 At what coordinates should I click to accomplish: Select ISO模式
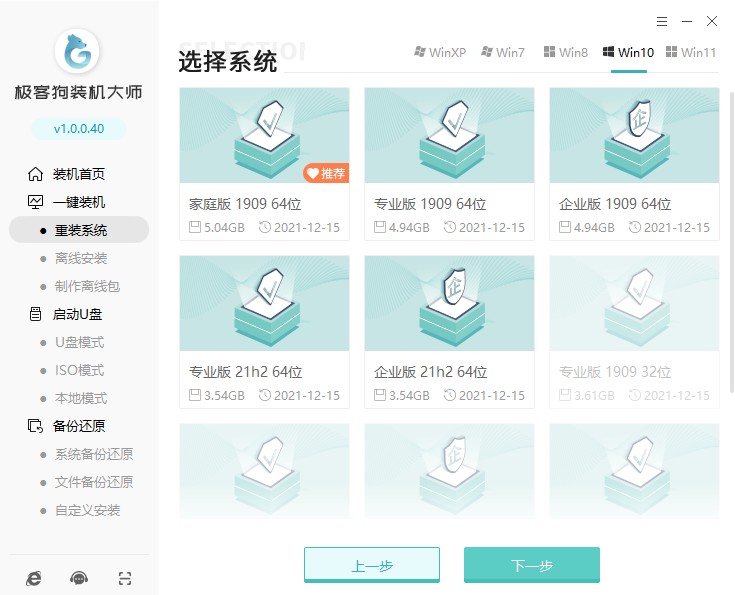(x=79, y=370)
